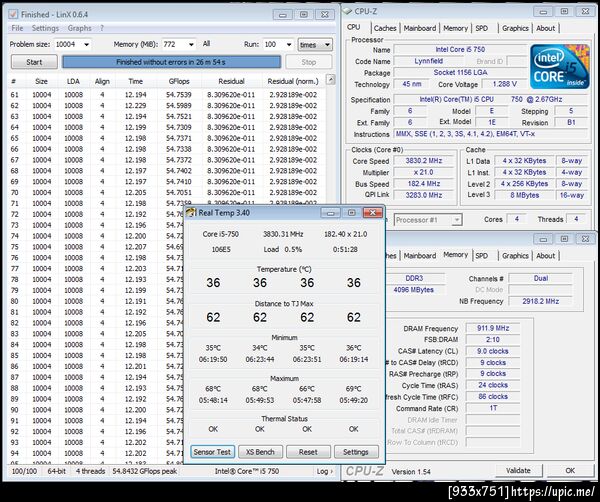Click the NB Frequency 2918.2 MHz field
The height and width of the screenshot is (502, 600).
(x=540, y=301)
